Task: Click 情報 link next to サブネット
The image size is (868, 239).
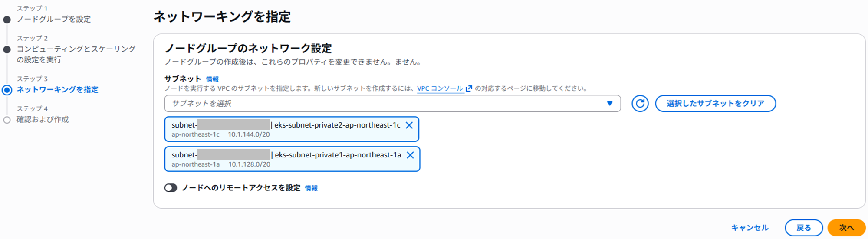Action: click(212, 79)
